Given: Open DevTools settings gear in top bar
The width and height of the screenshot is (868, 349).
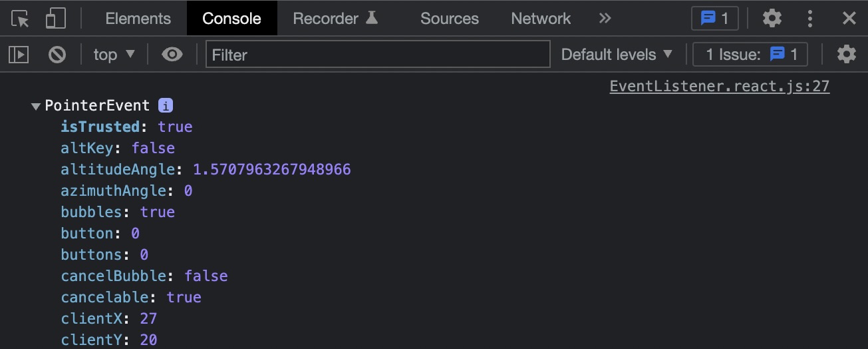Looking at the screenshot, I should [772, 18].
